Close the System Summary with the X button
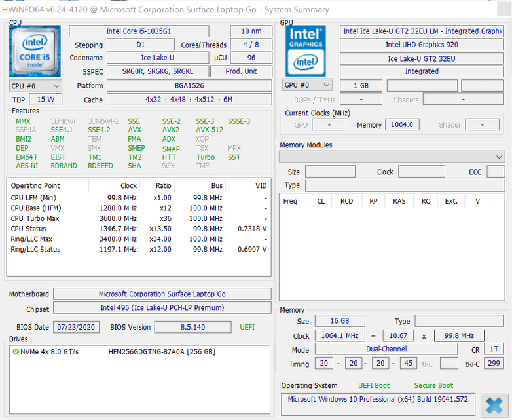This screenshot has width=512, height=420. coord(494,404)
